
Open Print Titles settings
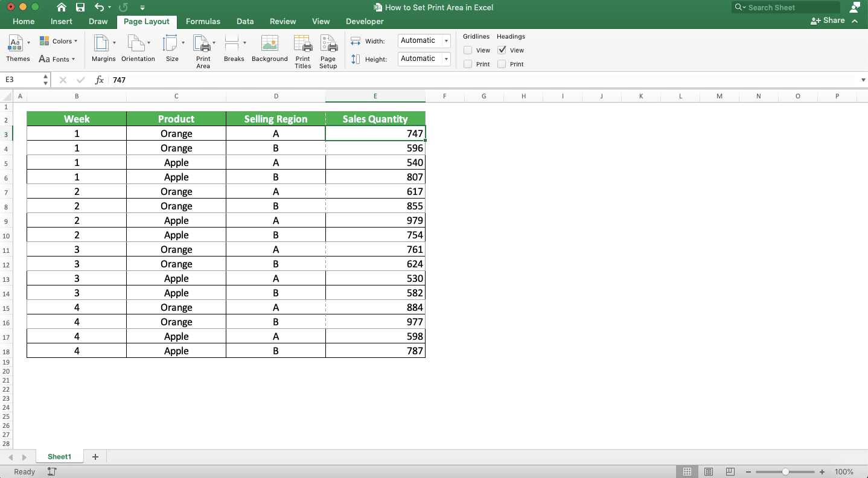[x=303, y=51]
